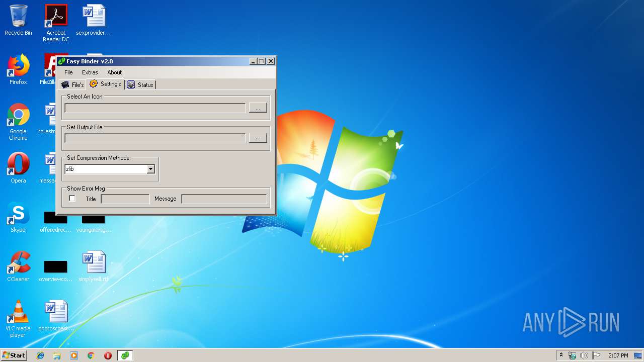Image resolution: width=644 pixels, height=362 pixels.
Task: Click the Set Output File path field
Action: (x=155, y=138)
